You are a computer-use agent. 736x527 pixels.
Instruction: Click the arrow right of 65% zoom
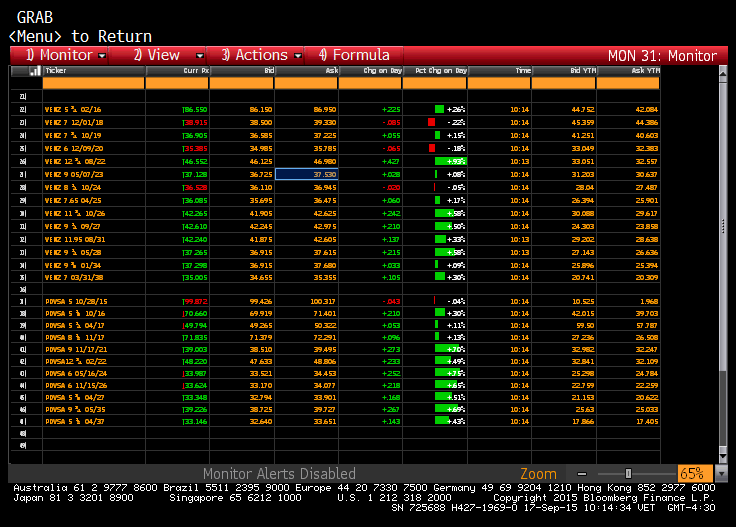[721, 474]
